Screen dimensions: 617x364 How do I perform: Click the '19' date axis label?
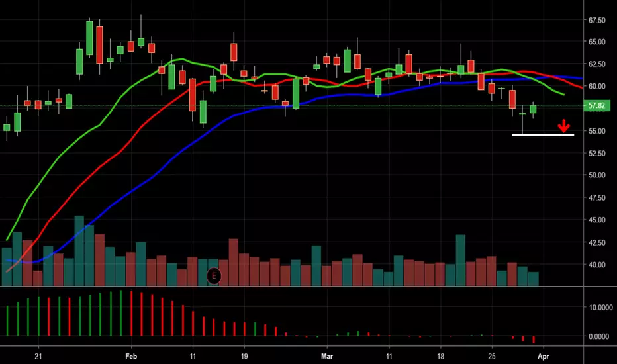pyautogui.click(x=244, y=357)
